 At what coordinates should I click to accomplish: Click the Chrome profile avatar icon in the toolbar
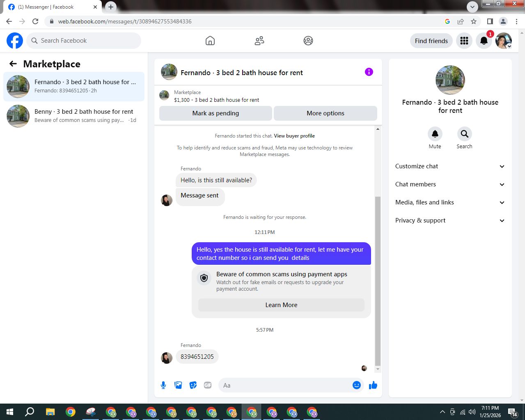pos(503,21)
